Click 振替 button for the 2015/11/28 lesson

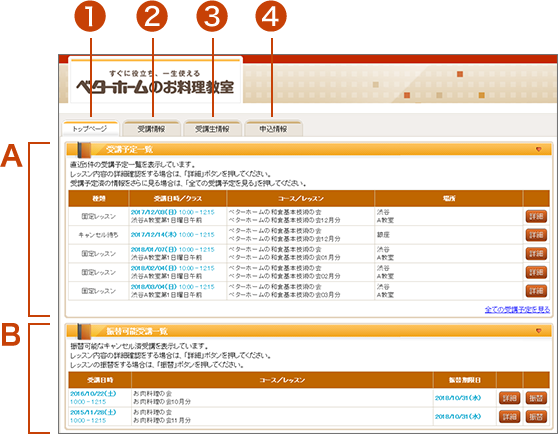[536, 417]
